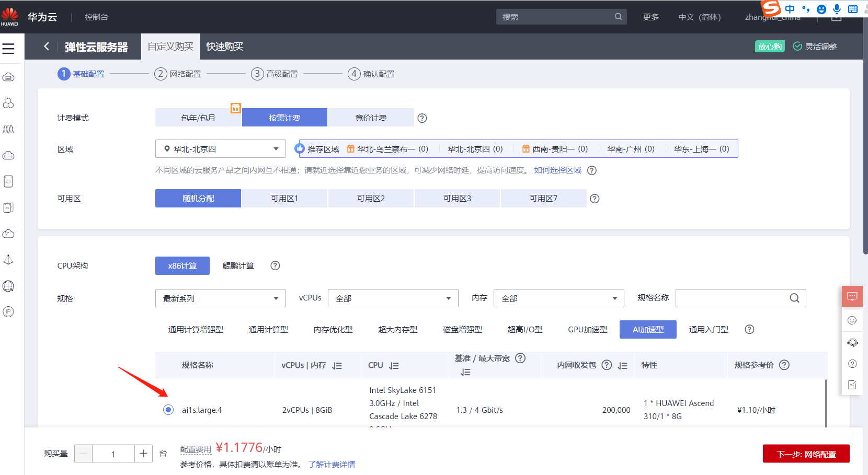
Task: Open the smiley feedback floating icon
Action: (x=852, y=320)
